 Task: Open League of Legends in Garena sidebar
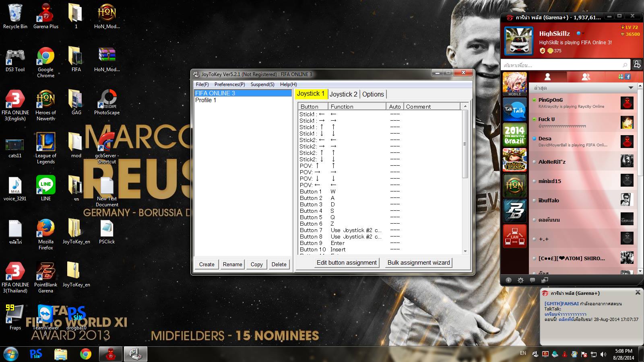(514, 160)
